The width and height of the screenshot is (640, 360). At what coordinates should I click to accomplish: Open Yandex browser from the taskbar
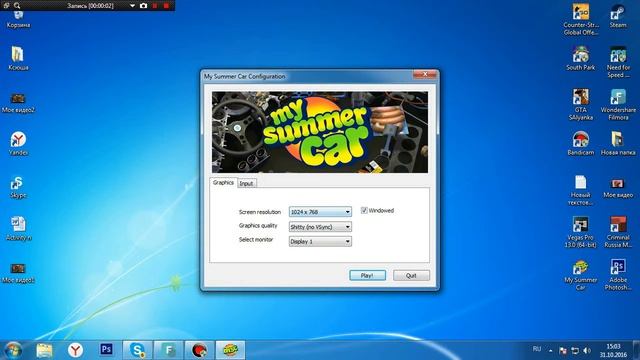pos(75,350)
